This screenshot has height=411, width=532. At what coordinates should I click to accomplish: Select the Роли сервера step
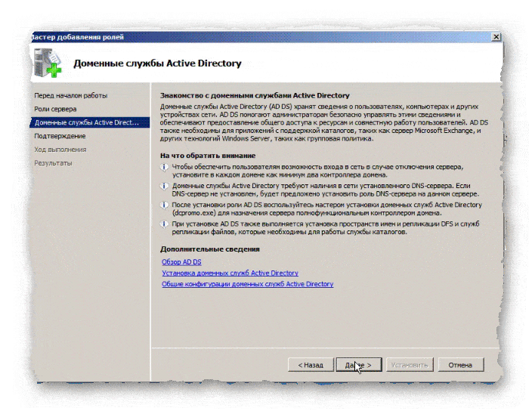point(55,110)
